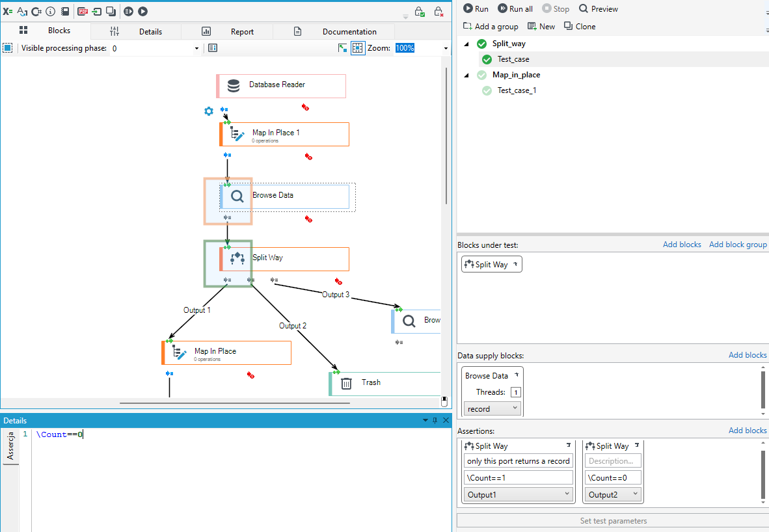This screenshot has width=769, height=532.
Task: Click the layout panel icon beside phase dropdown
Action: point(213,48)
